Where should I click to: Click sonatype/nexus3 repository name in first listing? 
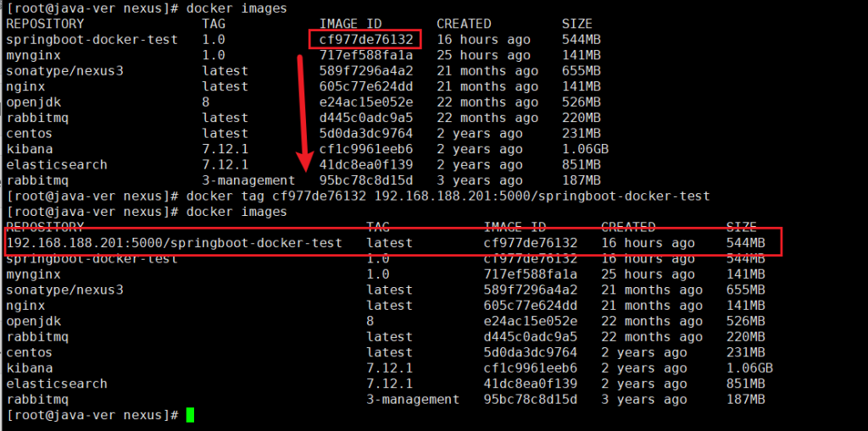[64, 71]
